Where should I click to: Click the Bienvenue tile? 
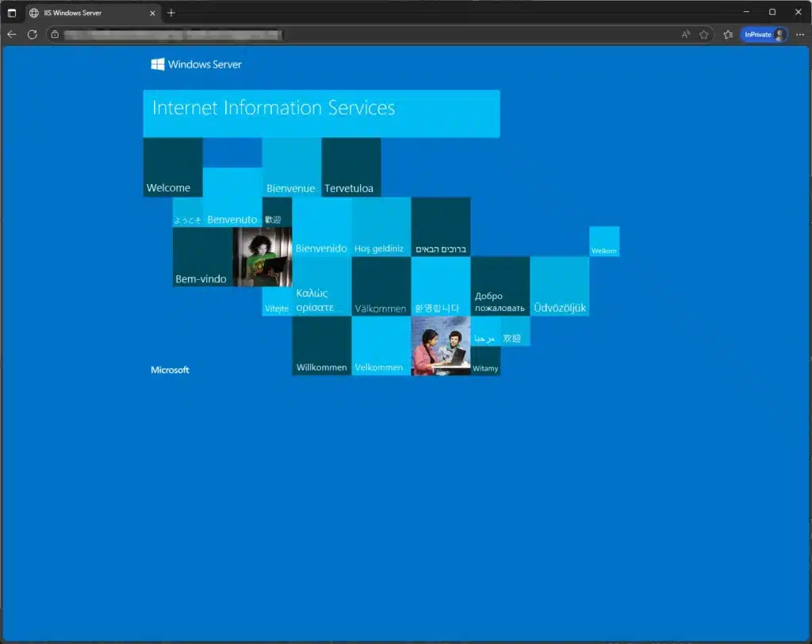pos(291,167)
